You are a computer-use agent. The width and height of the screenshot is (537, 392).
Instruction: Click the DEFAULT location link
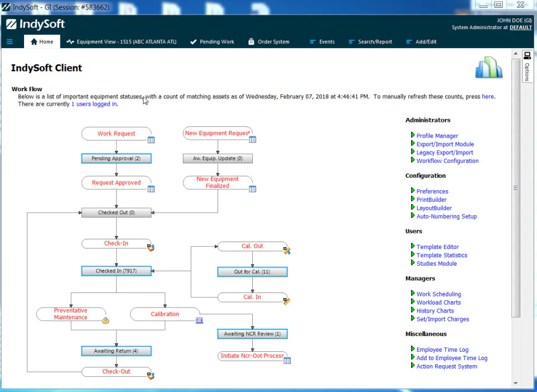[521, 27]
